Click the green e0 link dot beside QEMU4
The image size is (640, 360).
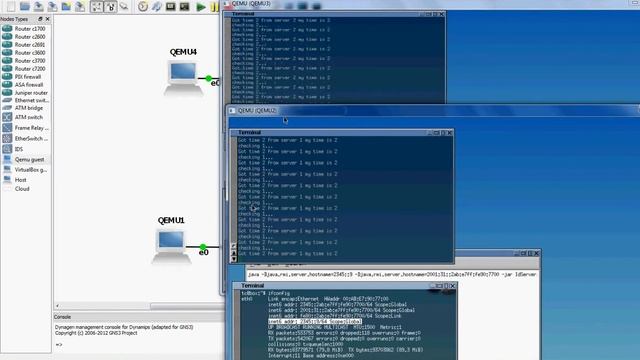click(209, 78)
